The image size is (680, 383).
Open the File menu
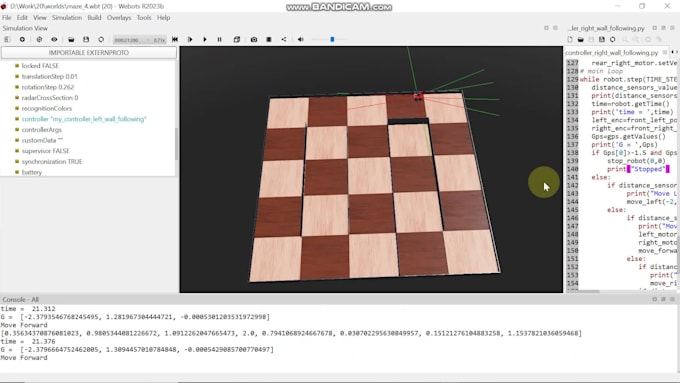(x=7, y=18)
